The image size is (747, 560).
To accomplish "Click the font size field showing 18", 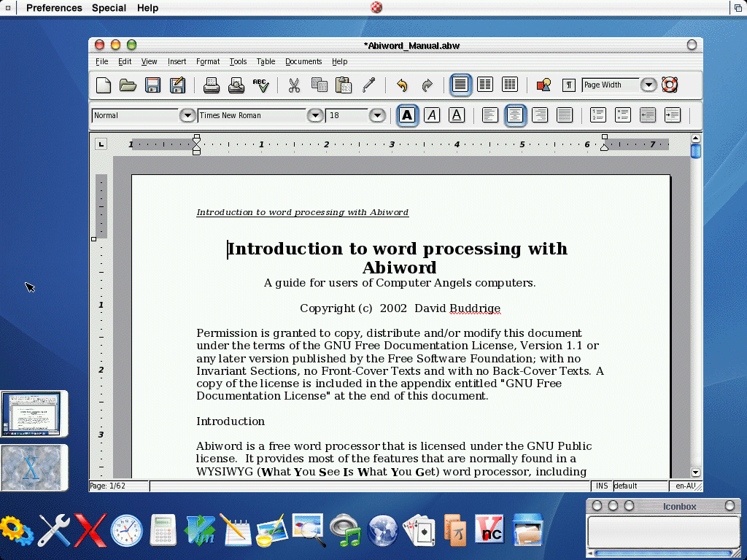I will point(347,115).
